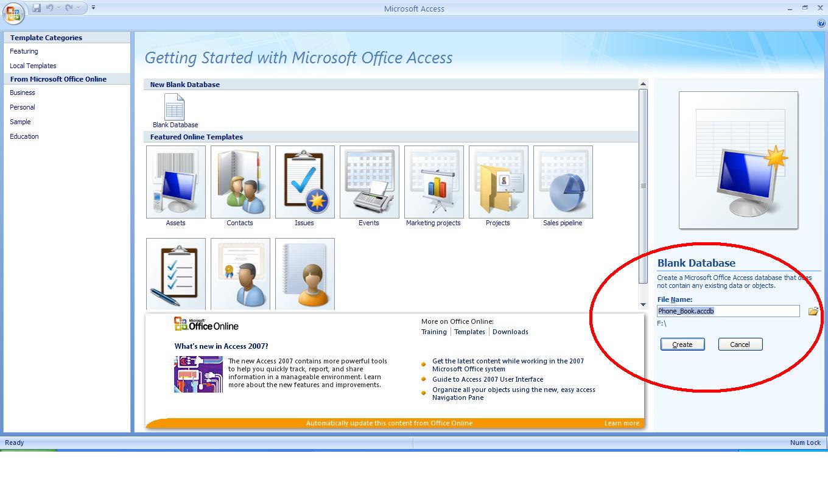
Task: Browse for database location folder icon
Action: (x=813, y=311)
